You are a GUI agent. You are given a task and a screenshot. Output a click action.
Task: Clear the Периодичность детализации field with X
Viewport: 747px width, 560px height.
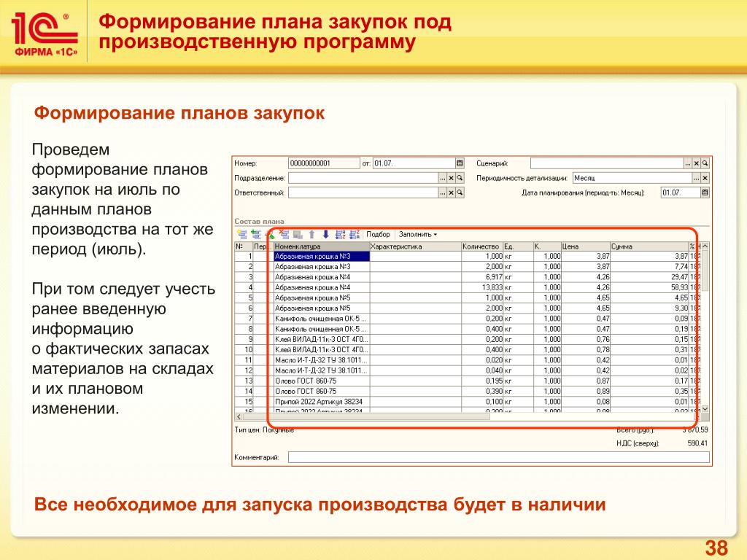point(705,178)
